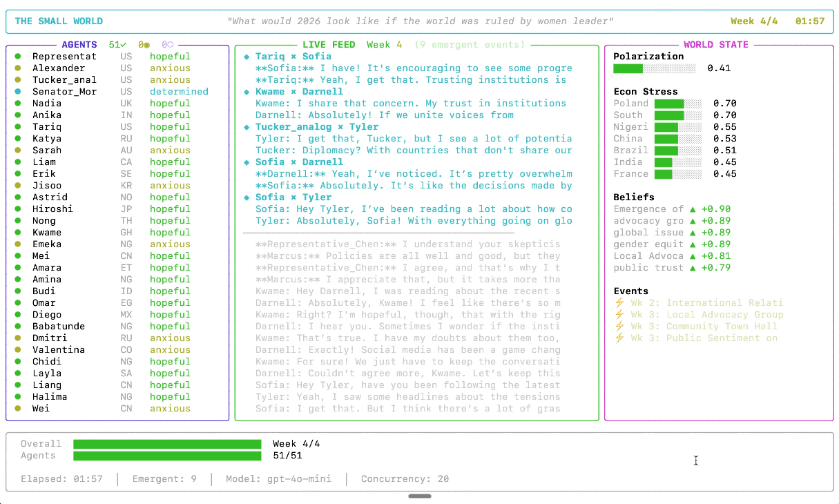This screenshot has height=504, width=839.
Task: Click the lightning icon next to International Relati event
Action: tap(619, 303)
